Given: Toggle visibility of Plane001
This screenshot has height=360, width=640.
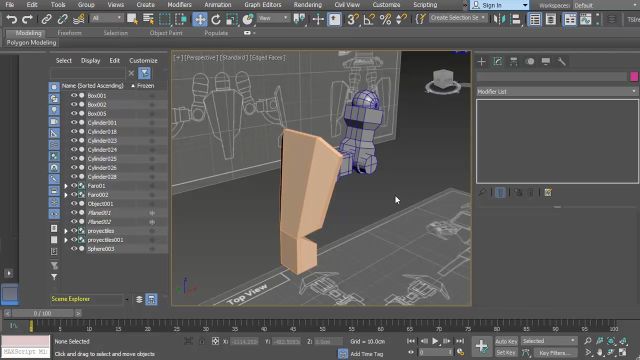Looking at the screenshot, I should 74,213.
